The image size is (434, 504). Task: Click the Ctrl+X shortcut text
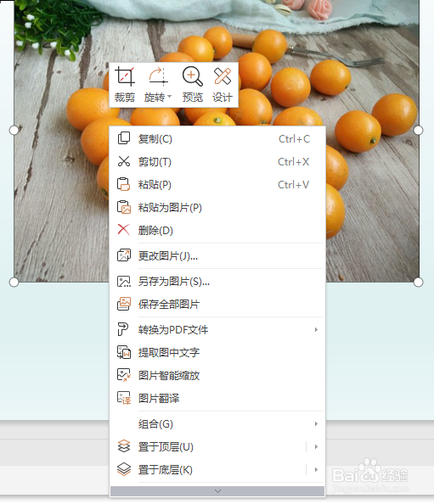pos(293,162)
